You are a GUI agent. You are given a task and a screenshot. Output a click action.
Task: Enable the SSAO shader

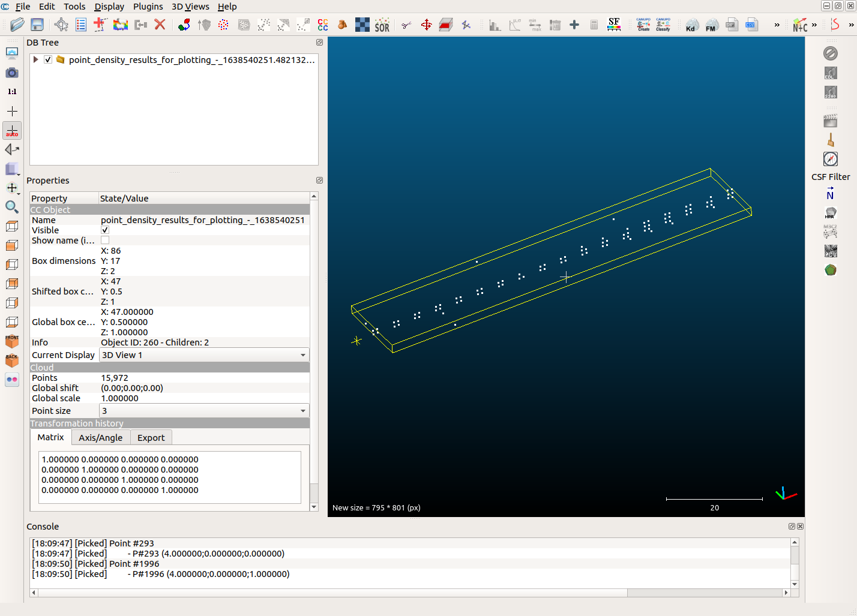coord(831,93)
